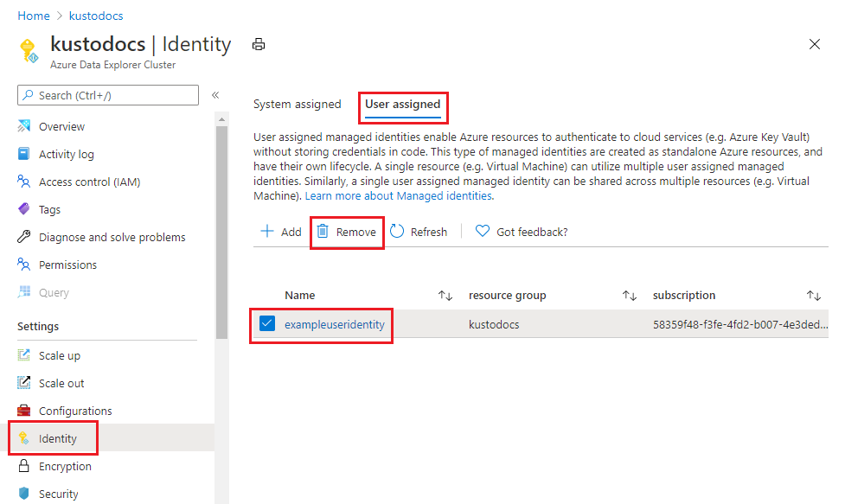Click the search magnifier icon

(29, 95)
